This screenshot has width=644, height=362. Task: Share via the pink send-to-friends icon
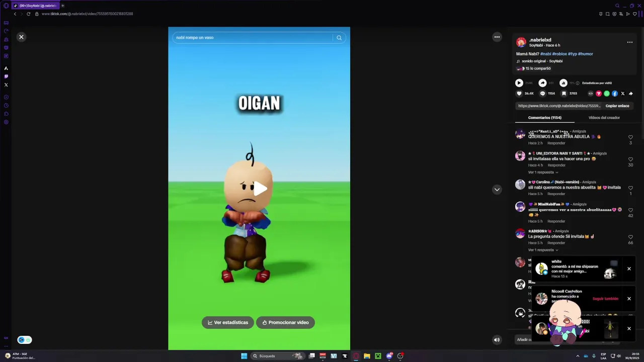599,94
